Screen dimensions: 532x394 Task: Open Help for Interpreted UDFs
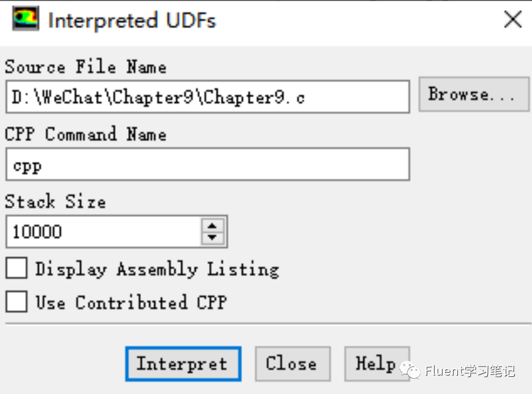click(x=376, y=363)
